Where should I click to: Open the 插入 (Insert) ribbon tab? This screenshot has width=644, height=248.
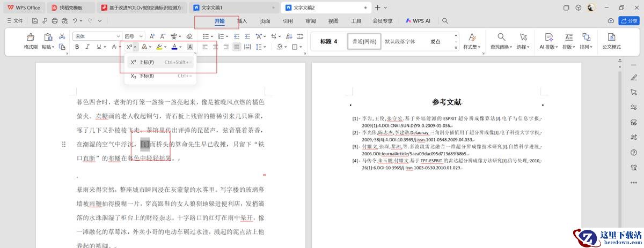[x=242, y=21]
